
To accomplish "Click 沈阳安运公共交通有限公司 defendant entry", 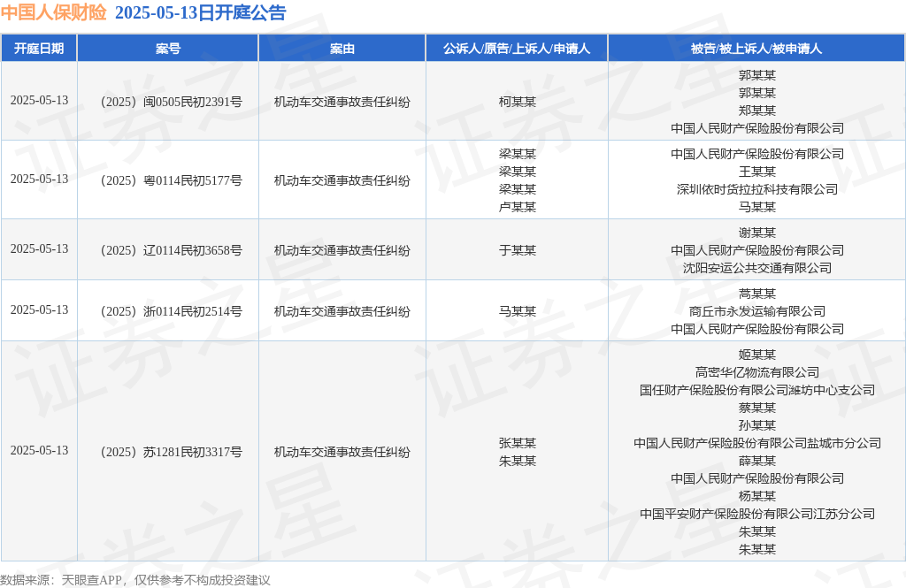I will pos(756,267).
